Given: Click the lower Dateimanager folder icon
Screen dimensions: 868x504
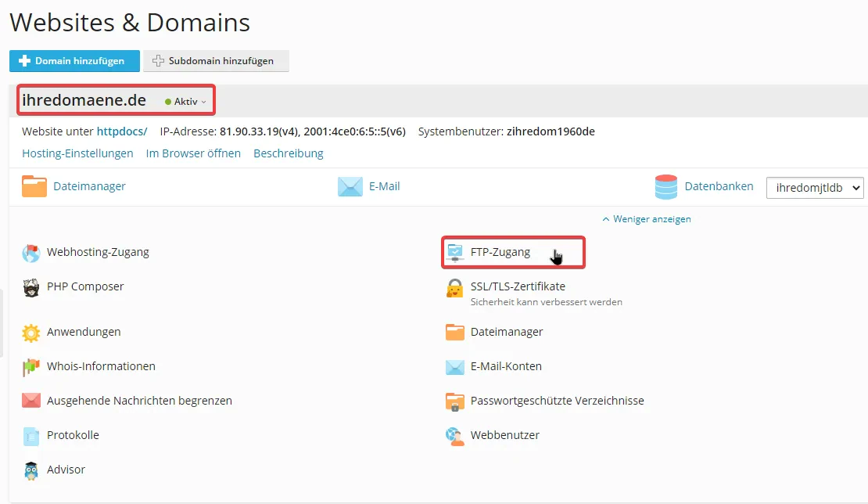Looking at the screenshot, I should click(x=455, y=333).
